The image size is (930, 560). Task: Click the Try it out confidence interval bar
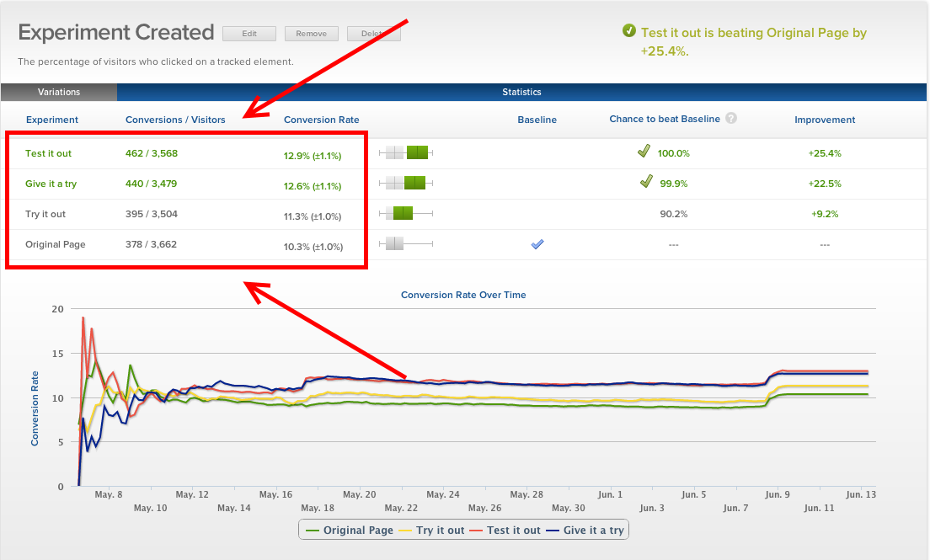click(406, 213)
